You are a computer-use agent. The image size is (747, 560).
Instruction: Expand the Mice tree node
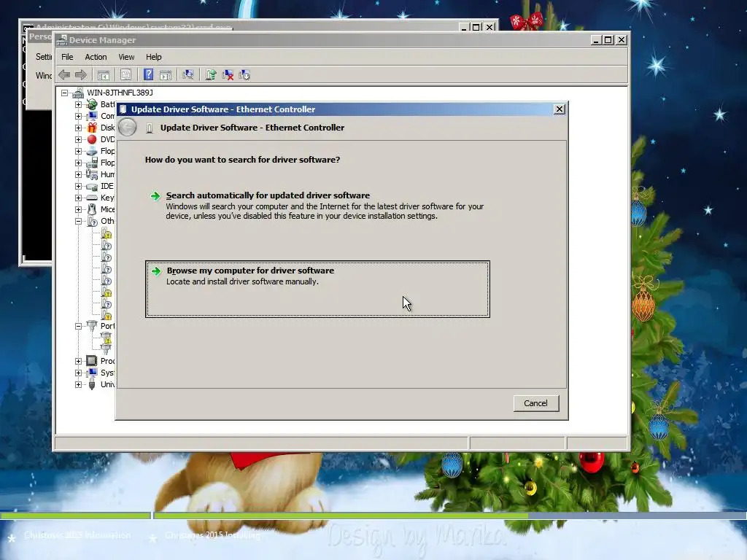(78, 209)
